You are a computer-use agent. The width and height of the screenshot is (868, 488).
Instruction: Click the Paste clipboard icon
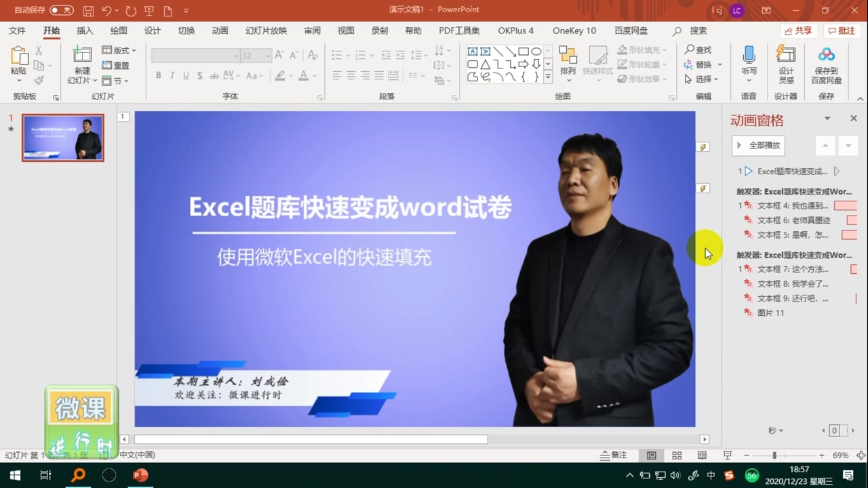[19, 56]
